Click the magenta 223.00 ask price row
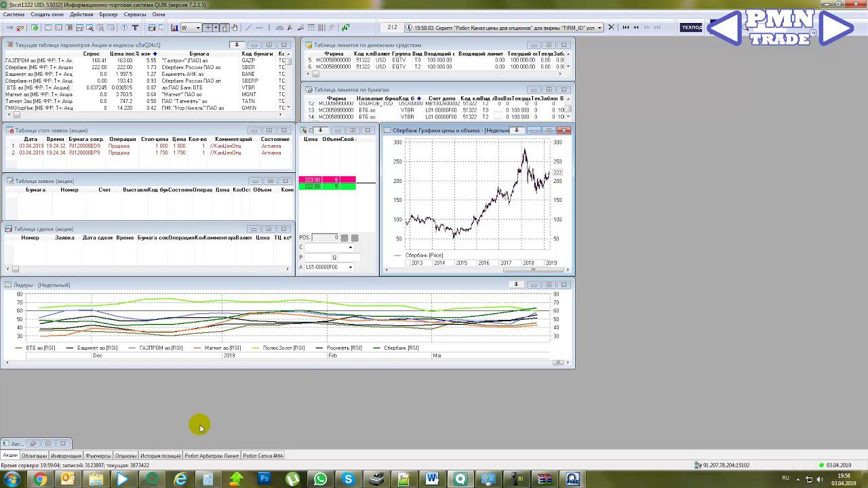The image size is (868, 488). coord(327,180)
